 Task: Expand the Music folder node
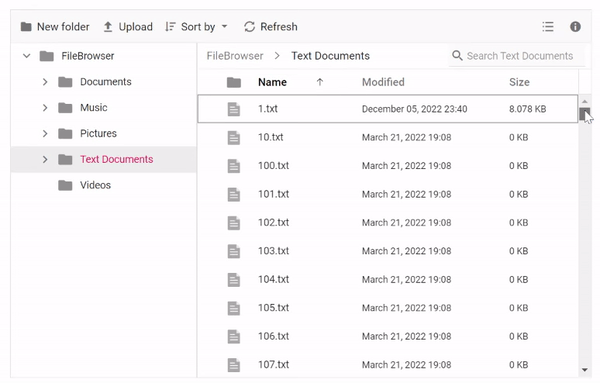45,108
